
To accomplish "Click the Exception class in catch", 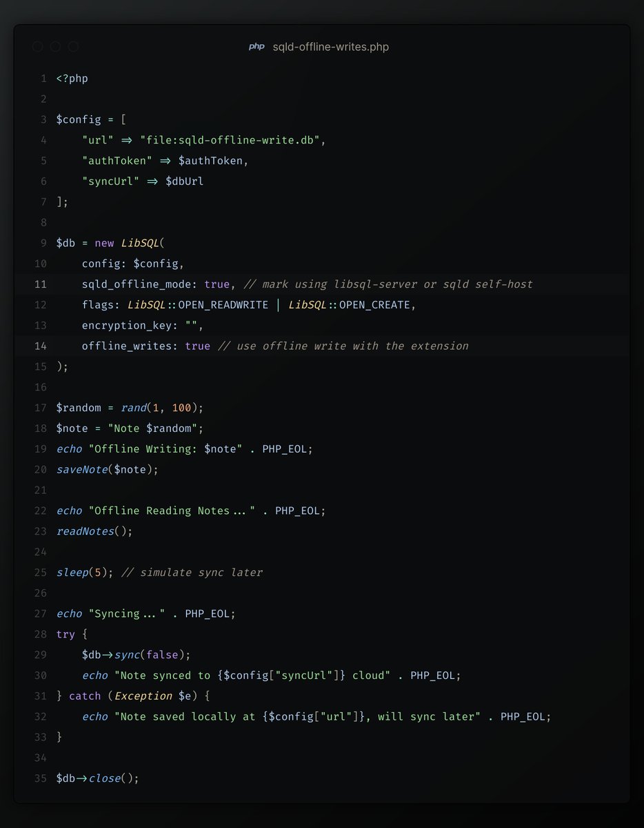I will coord(143,696).
